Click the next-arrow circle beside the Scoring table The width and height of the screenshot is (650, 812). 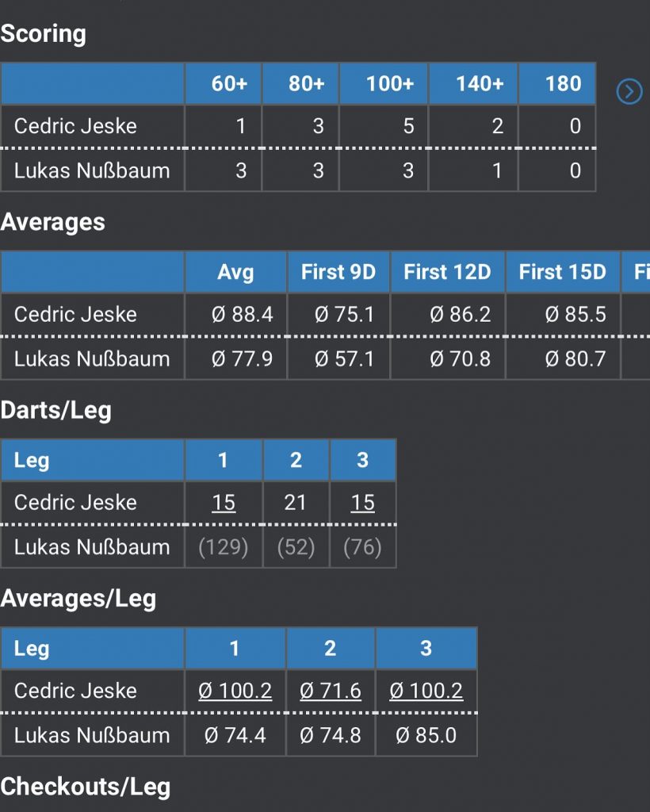click(x=629, y=92)
